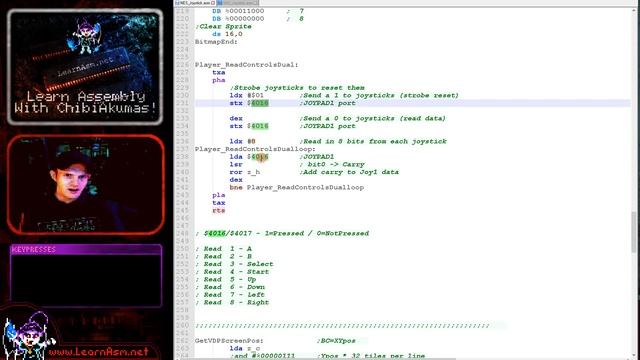Click the 'BitmapEnd:' label
This screenshot has width=640, height=360.
[x=216, y=42]
